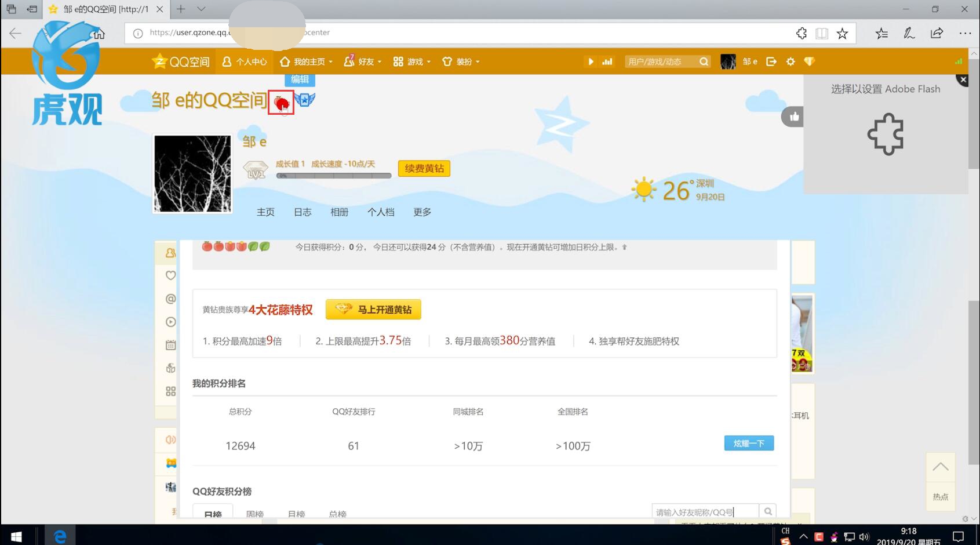Image resolution: width=980 pixels, height=545 pixels.
Task: Click the total points value 12694
Action: pyautogui.click(x=240, y=446)
